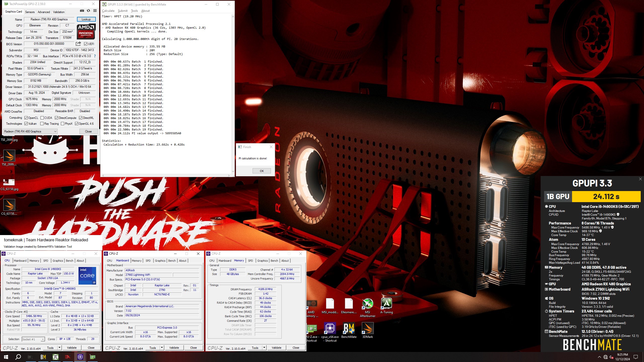Open the Tools dropdown arrow in the CPU-Z CPU window
The width and height of the screenshot is (644, 362).
pyautogui.click(x=59, y=348)
